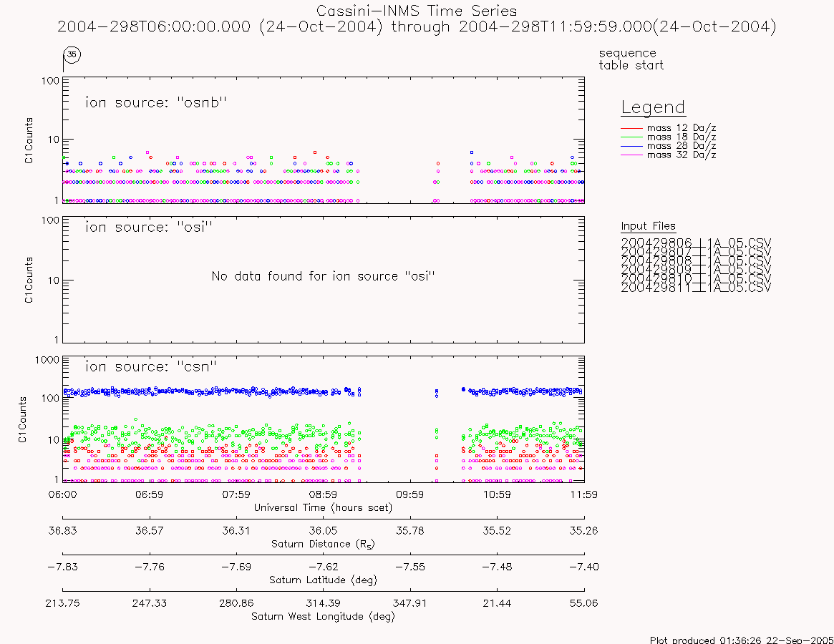Click the ion source "osnb" panel label
834x644 pixels.
click(x=156, y=102)
